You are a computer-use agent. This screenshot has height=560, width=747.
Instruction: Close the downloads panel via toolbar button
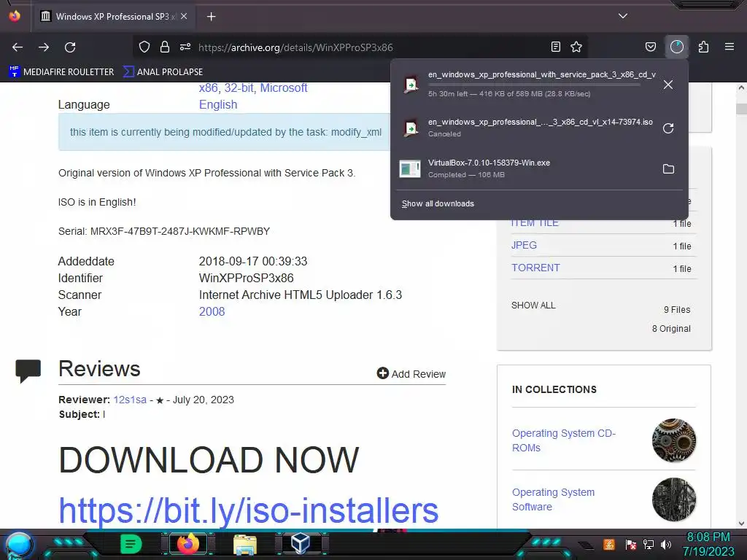click(x=676, y=47)
